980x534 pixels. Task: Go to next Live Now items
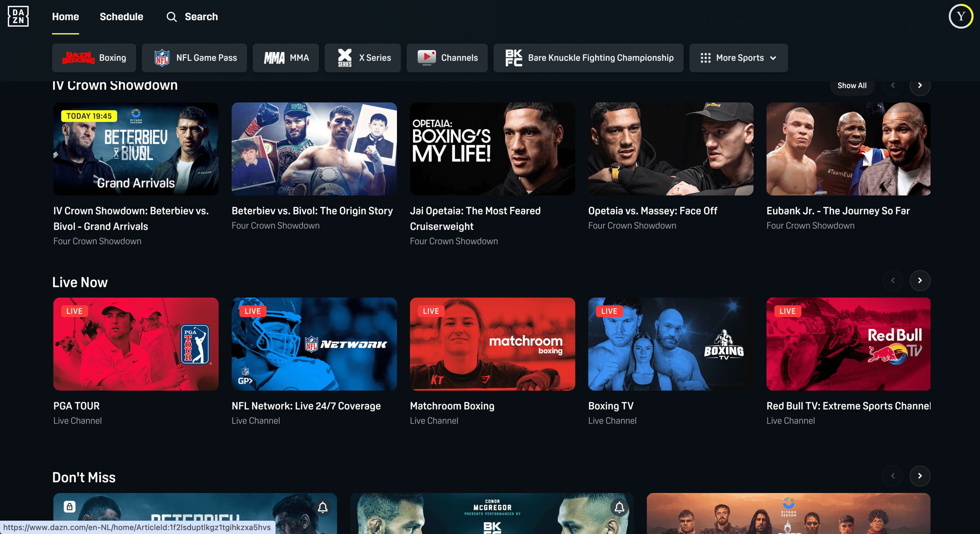(x=920, y=280)
